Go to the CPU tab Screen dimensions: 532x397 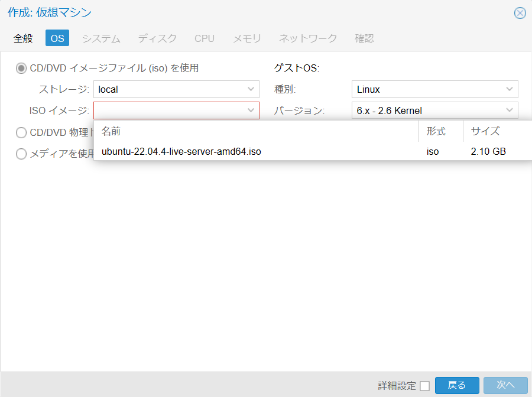[205, 38]
